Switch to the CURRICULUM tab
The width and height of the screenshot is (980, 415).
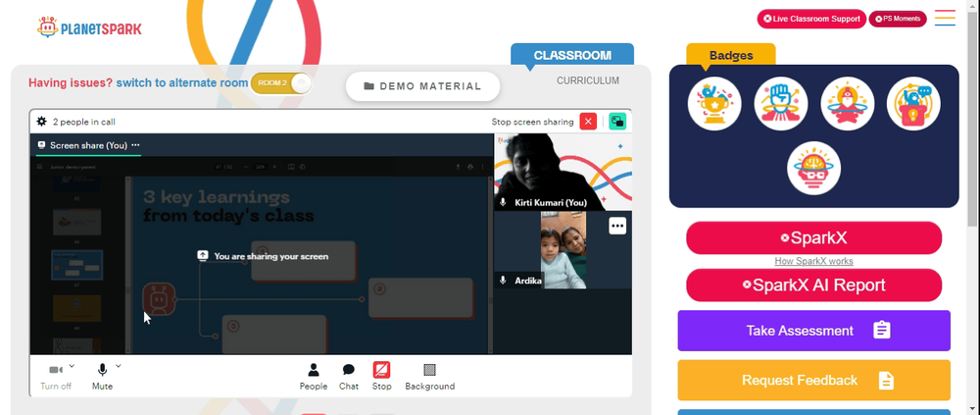pyautogui.click(x=588, y=80)
